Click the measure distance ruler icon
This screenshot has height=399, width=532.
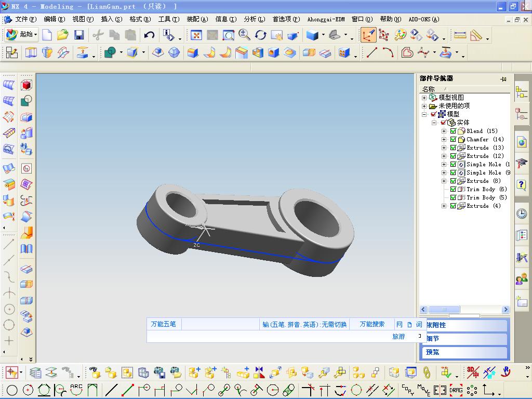460,35
